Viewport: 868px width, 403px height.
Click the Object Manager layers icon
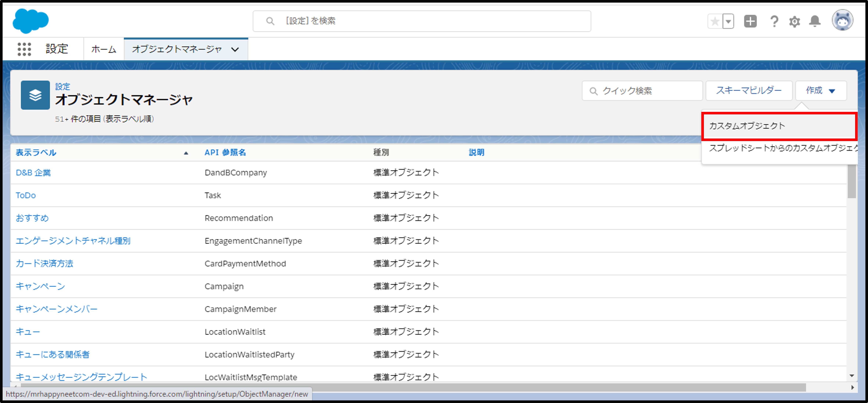[x=35, y=95]
